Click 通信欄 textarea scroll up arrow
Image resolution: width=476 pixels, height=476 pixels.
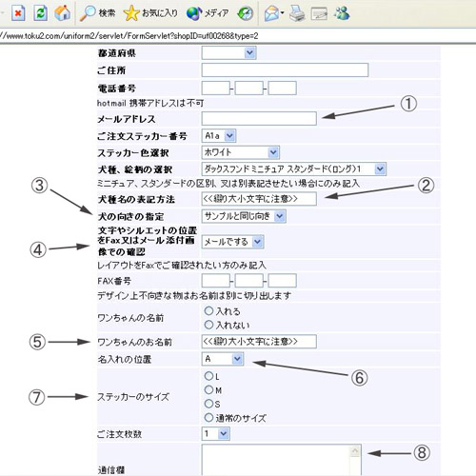click(x=355, y=451)
